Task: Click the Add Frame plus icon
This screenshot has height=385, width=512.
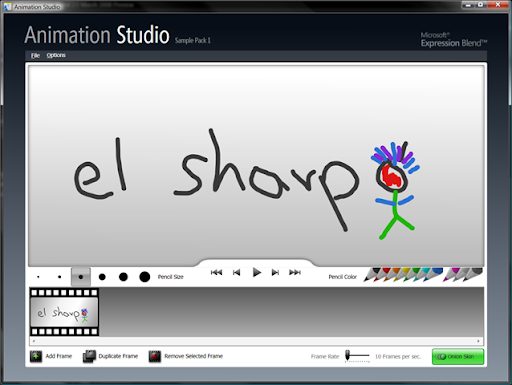Action: click(36, 356)
